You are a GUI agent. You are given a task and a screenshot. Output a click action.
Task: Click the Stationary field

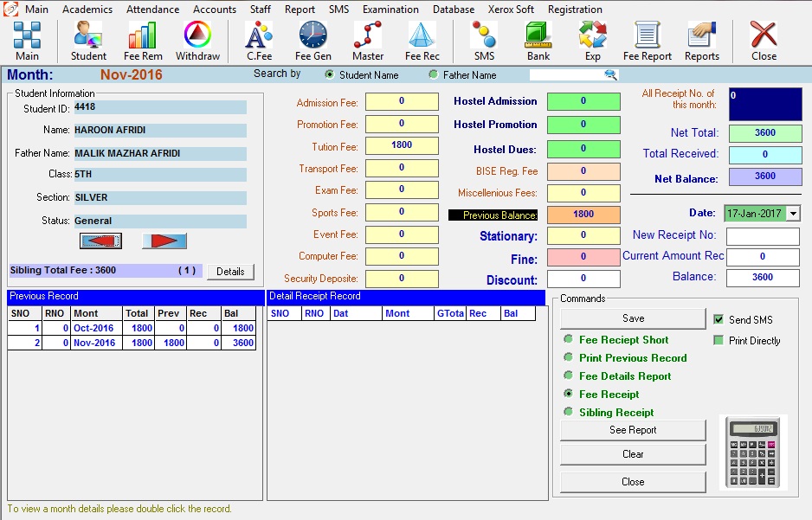[583, 235]
